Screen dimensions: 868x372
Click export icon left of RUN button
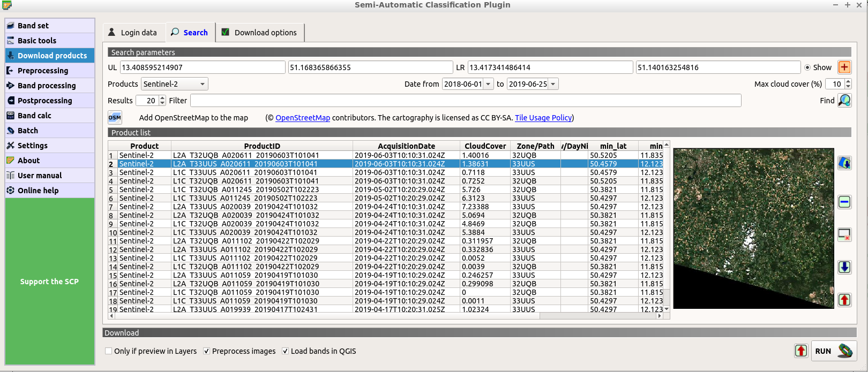click(801, 351)
